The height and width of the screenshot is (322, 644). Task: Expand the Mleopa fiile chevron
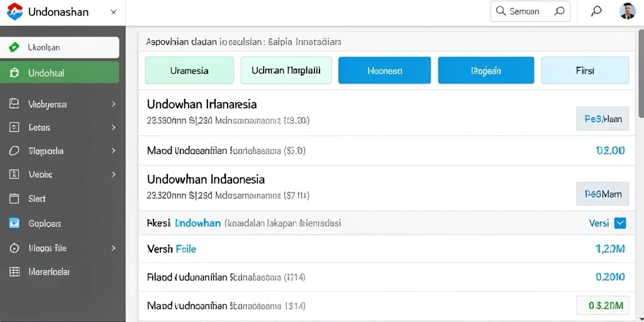[x=114, y=248]
